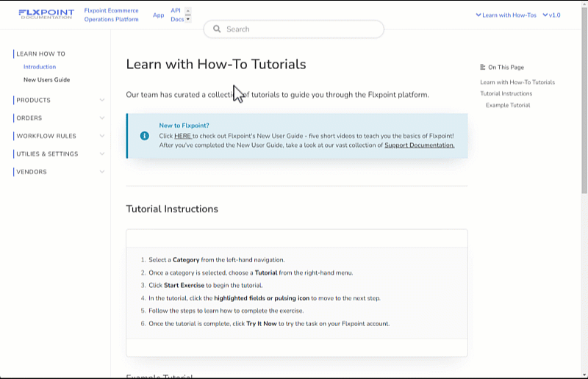Viewport: 588px width, 379px height.
Task: Click the page vertical scrollbar thumb
Action: click(x=584, y=100)
